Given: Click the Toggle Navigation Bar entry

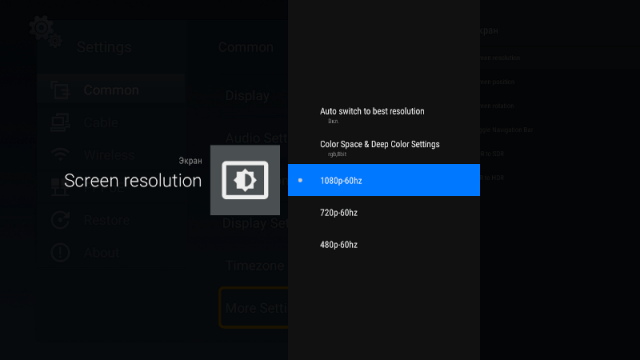Looking at the screenshot, I should click(507, 130).
